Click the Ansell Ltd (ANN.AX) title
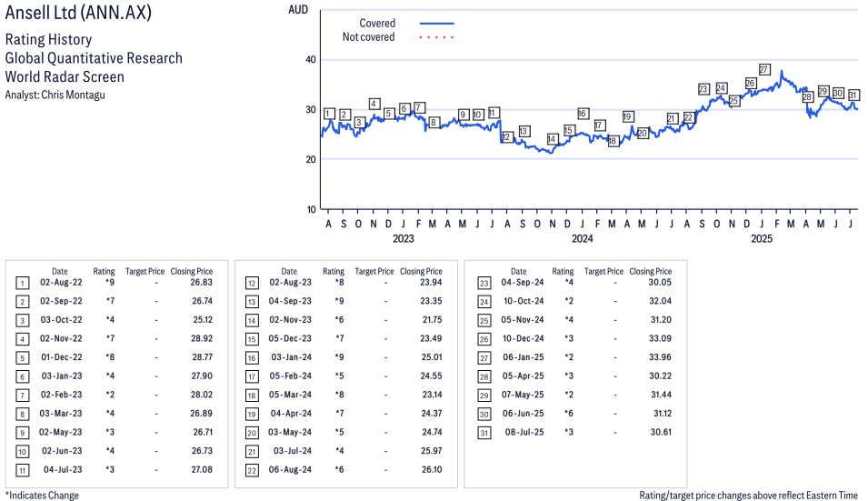This screenshot has height=501, width=868. (78, 13)
